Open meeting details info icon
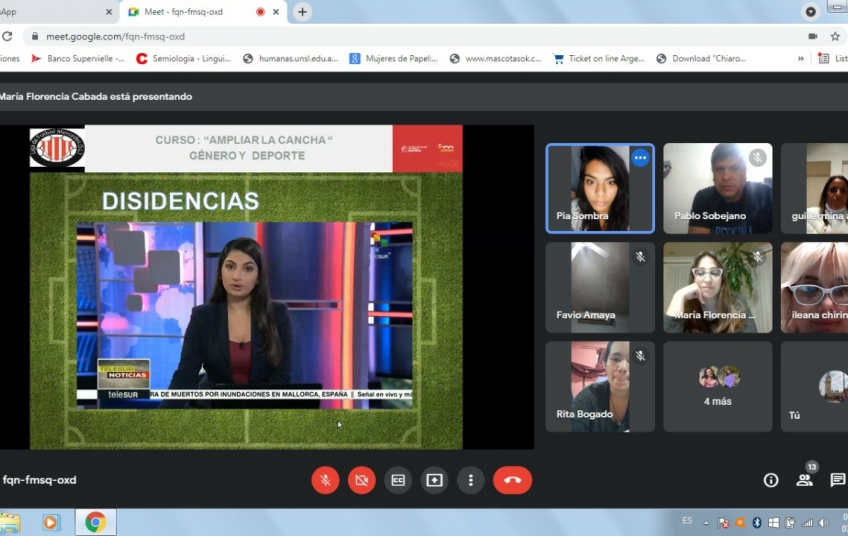The height and width of the screenshot is (536, 848). (x=771, y=480)
